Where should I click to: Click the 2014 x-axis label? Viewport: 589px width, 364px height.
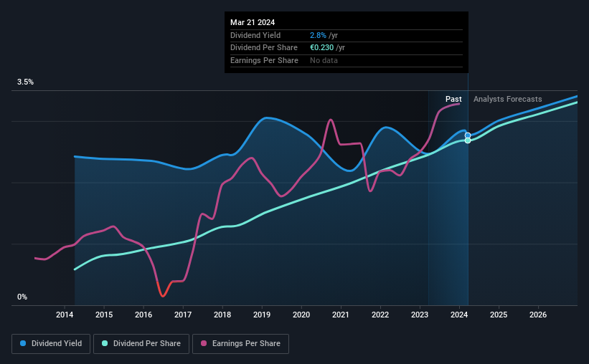(65, 315)
